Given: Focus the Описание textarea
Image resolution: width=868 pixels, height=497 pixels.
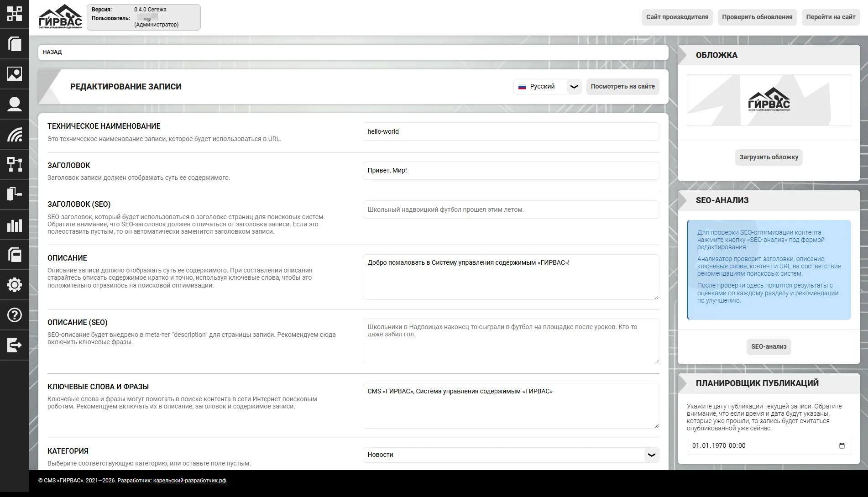Looking at the screenshot, I should click(x=511, y=277).
